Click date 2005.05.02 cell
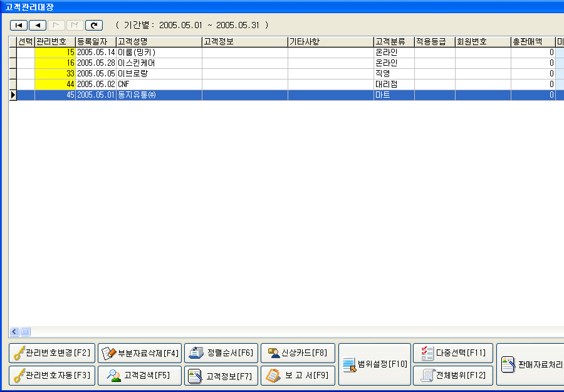Screen dimensions: 564x392 [96, 85]
